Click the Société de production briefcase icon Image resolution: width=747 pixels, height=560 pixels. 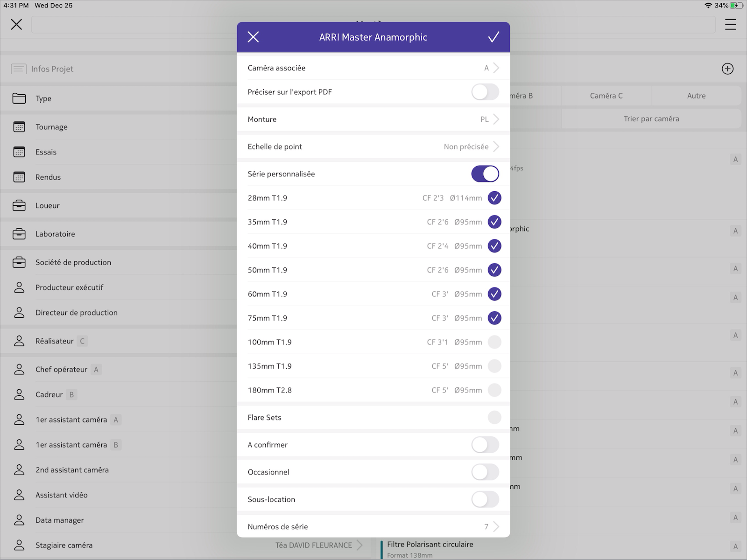coord(19,263)
